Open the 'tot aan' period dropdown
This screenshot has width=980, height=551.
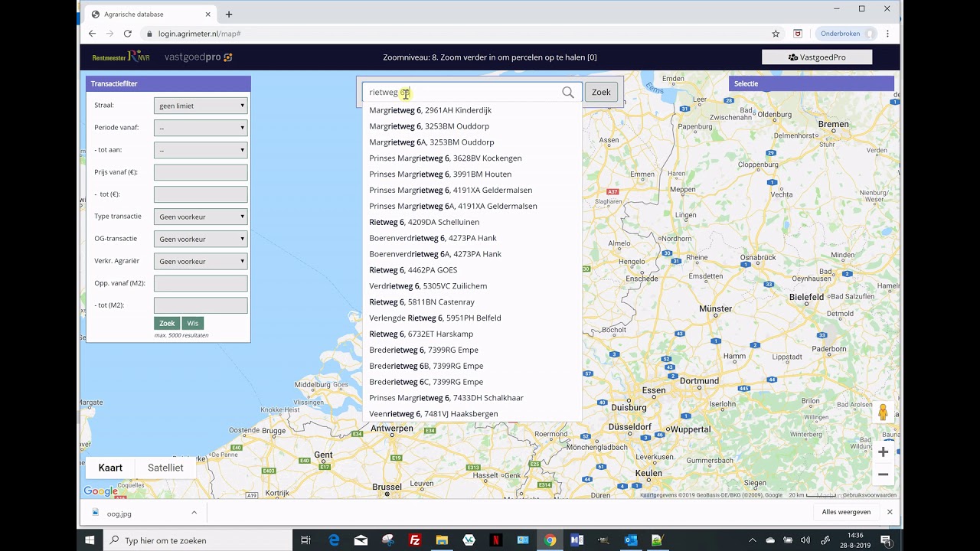(x=201, y=150)
